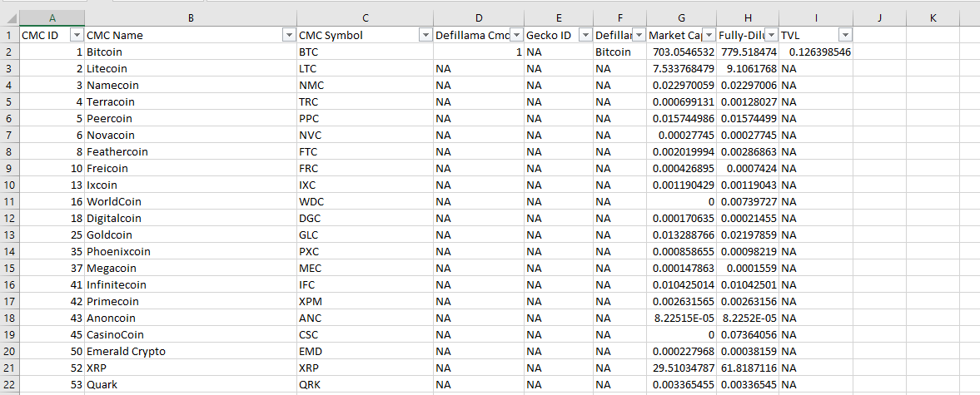Click the Emerald Crypto cell
This screenshot has height=395, width=980.
pyautogui.click(x=191, y=352)
